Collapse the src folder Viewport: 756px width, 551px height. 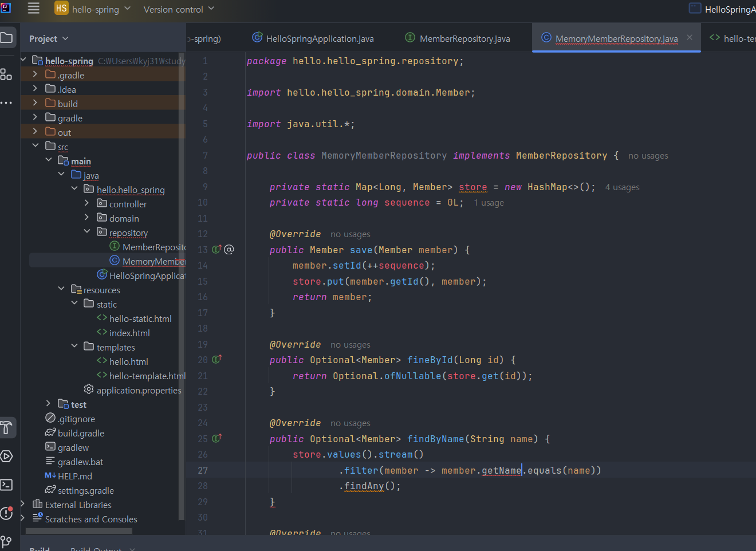tap(35, 145)
